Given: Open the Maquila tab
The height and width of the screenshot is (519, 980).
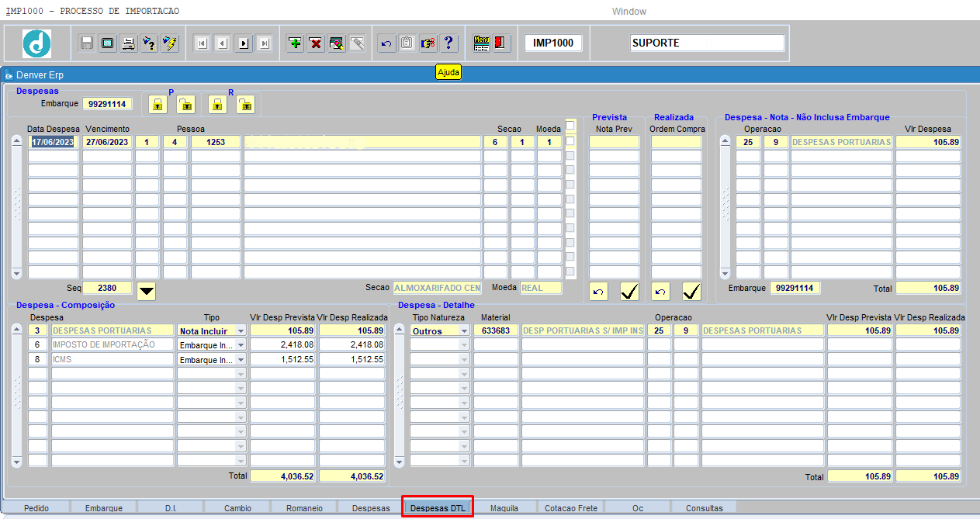Looking at the screenshot, I should pos(504,508).
